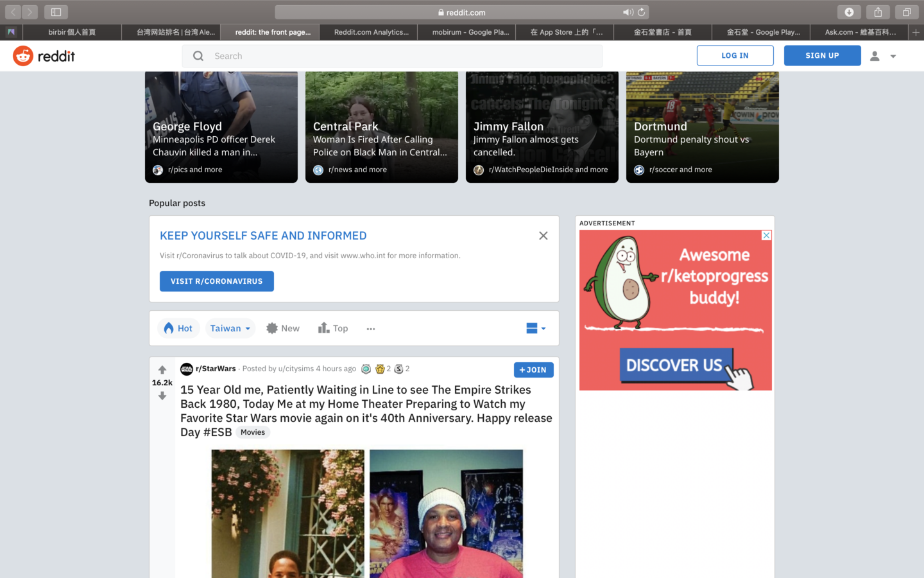Sort posts by Top

(333, 328)
